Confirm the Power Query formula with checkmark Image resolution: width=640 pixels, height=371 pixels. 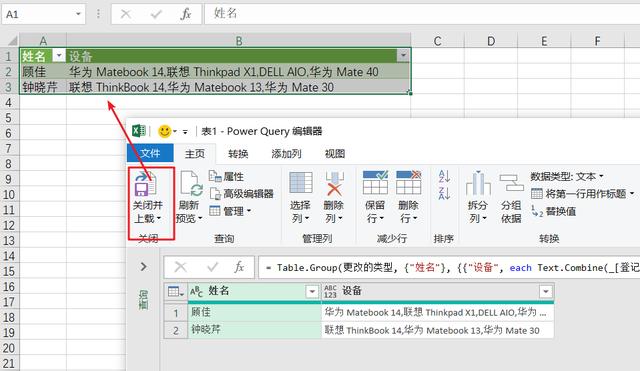tap(212, 267)
